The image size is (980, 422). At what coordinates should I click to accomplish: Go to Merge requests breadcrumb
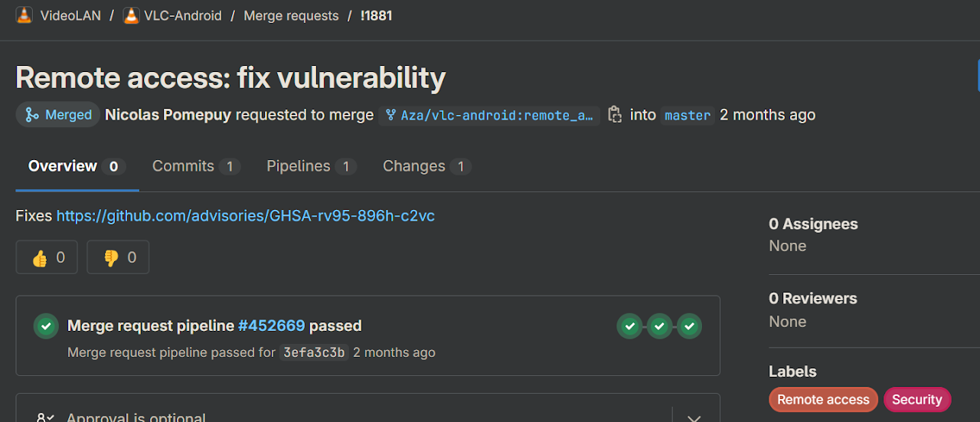coord(291,15)
